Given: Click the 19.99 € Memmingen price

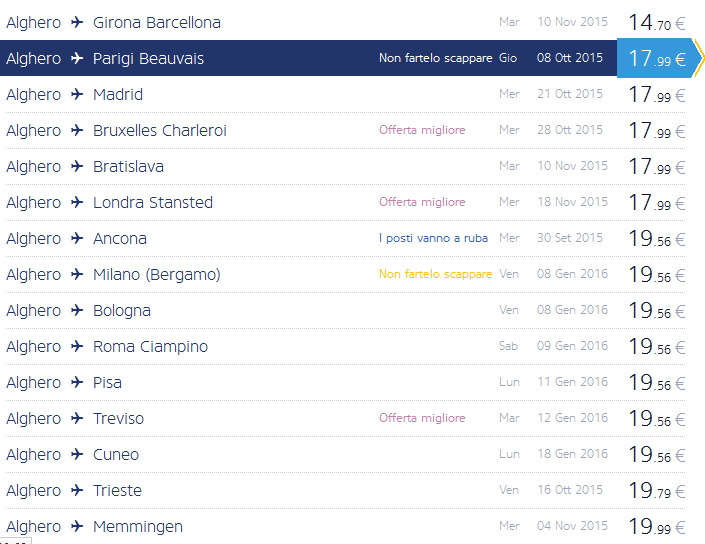Looking at the screenshot, I should pos(656,526).
